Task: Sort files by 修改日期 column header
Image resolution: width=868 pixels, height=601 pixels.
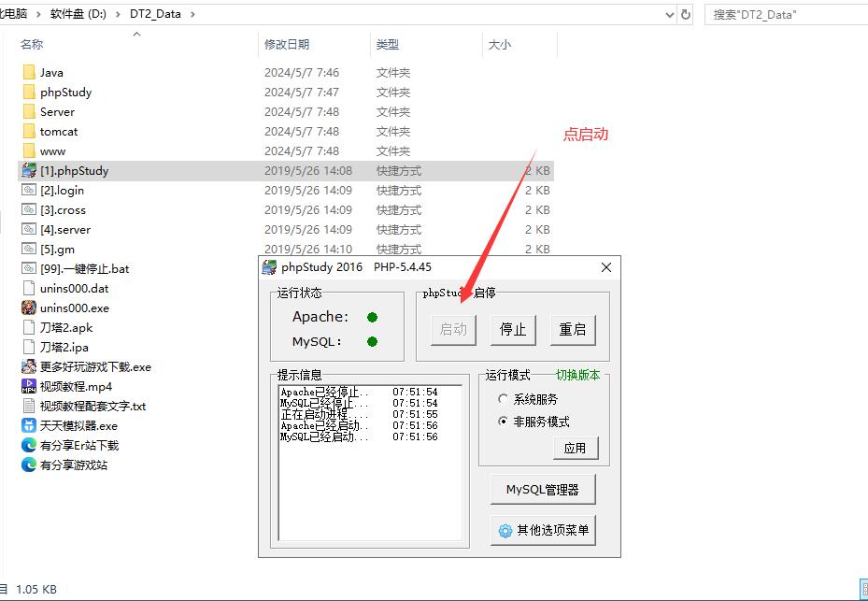Action: click(287, 44)
